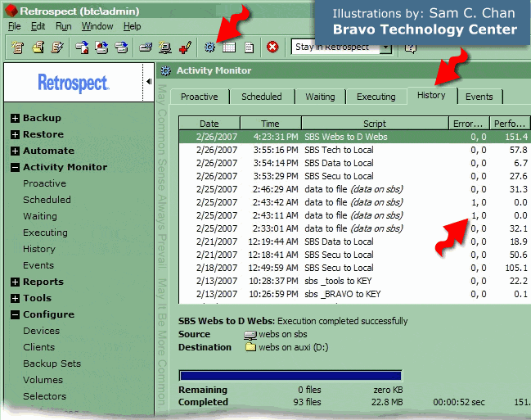This screenshot has width=531, height=420.
Task: Hide the sidebar using the collapse arrow
Action: 149,81
